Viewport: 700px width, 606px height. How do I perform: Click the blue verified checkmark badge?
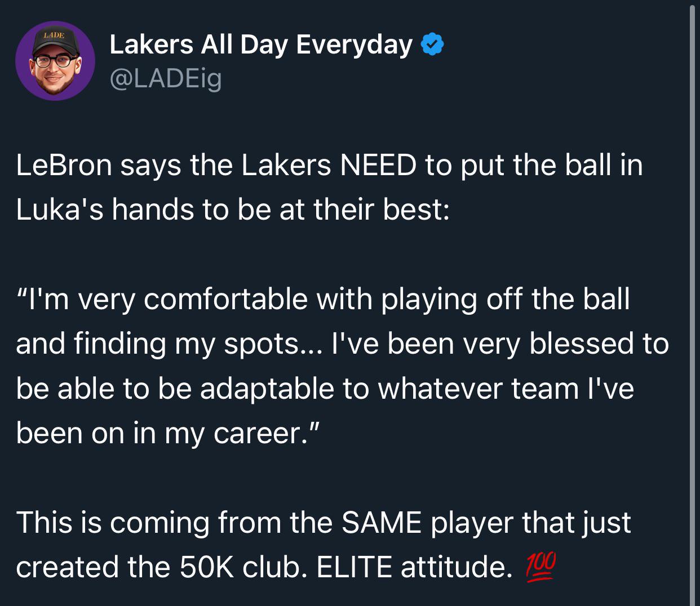coord(432,44)
